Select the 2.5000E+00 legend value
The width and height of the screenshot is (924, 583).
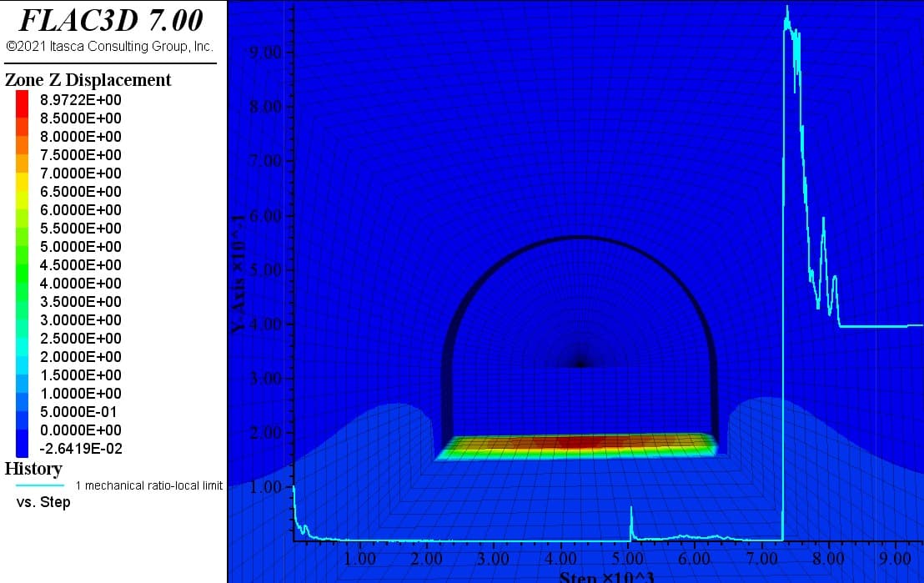coord(81,338)
